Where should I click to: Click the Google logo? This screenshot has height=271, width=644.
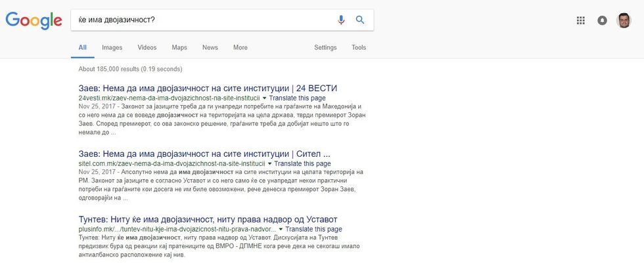(x=34, y=20)
